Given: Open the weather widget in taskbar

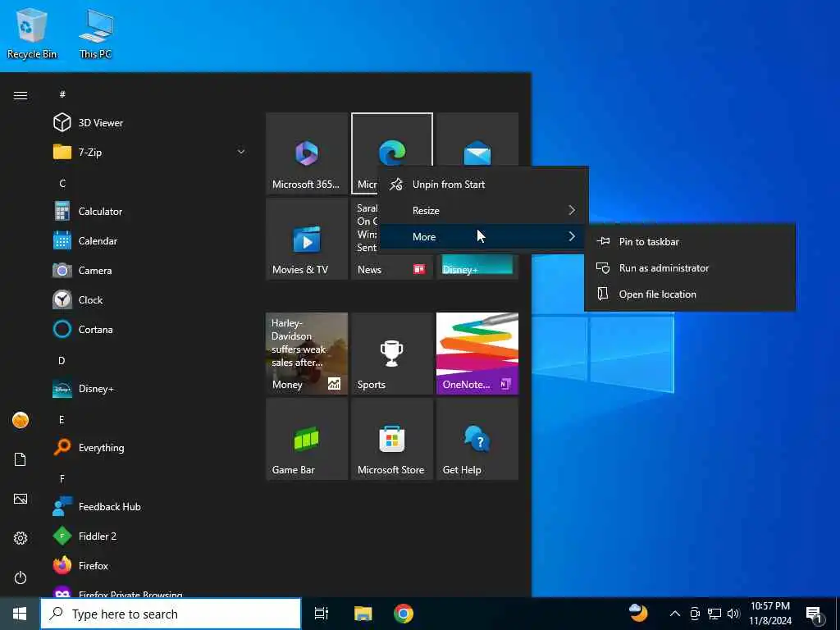Looking at the screenshot, I should coord(638,613).
